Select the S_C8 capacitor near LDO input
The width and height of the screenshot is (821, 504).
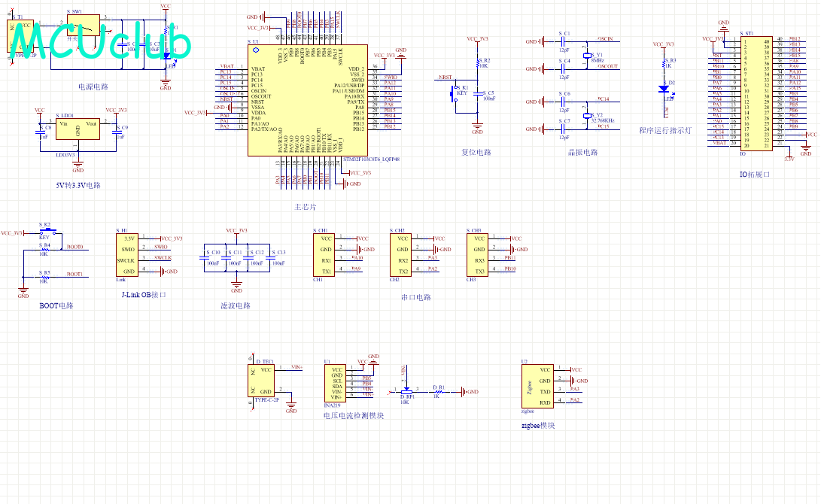(41, 132)
